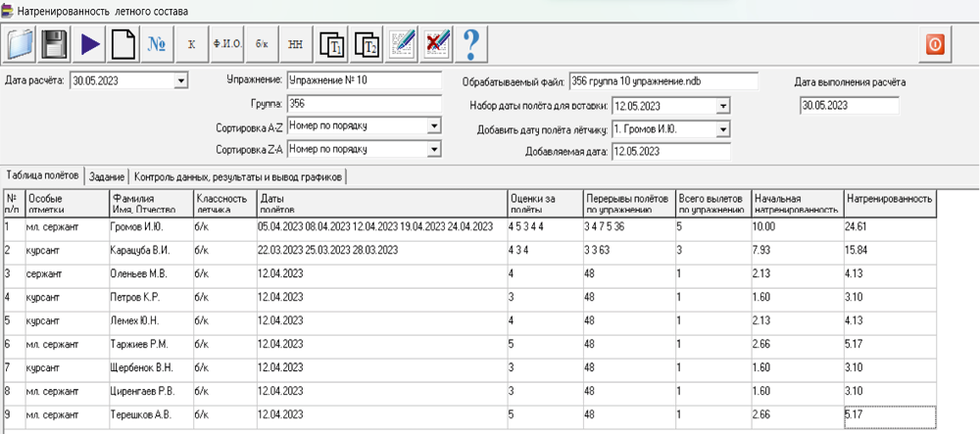Click the dates cell 22.03.2023 25.03.2023 28.03.2023

(381, 252)
